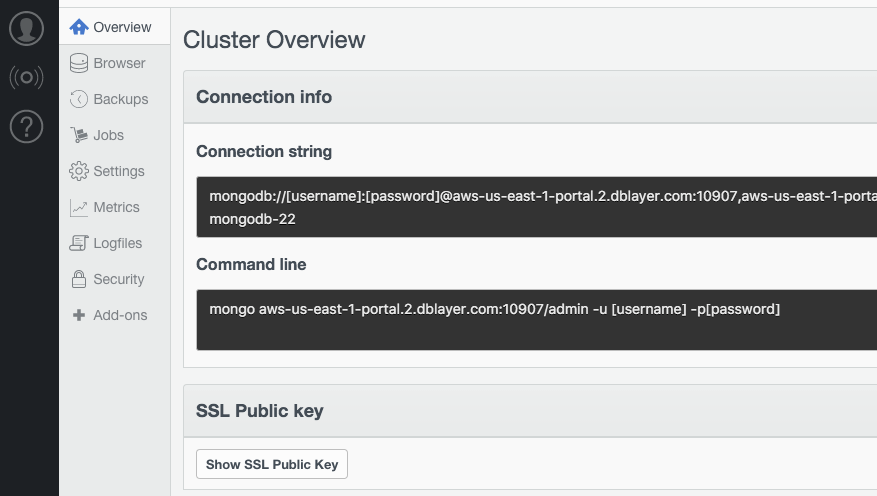Click the Logfiles scroll icon
This screenshot has width=877, height=496.
point(79,243)
